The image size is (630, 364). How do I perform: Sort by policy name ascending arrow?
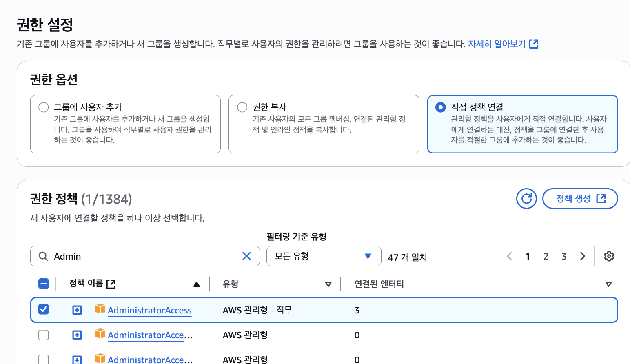click(196, 284)
